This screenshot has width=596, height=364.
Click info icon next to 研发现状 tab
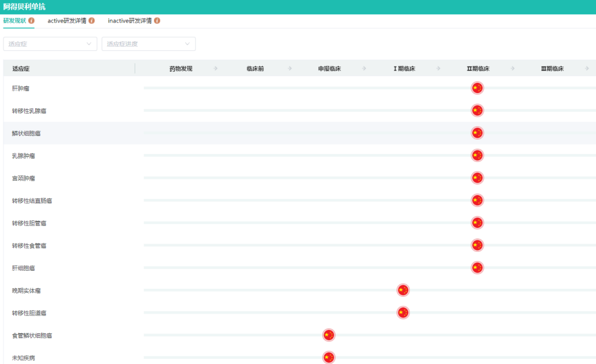coord(31,21)
